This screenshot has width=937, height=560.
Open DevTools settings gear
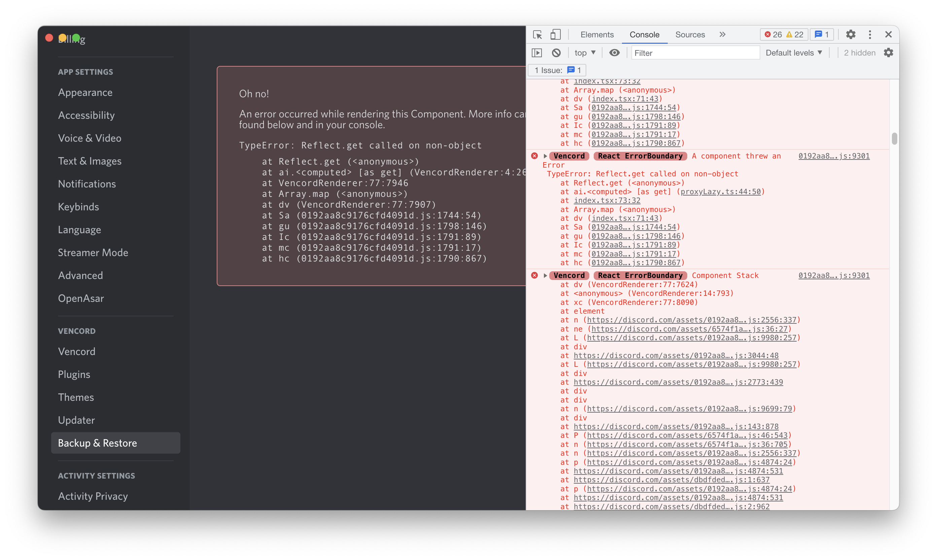pos(851,34)
